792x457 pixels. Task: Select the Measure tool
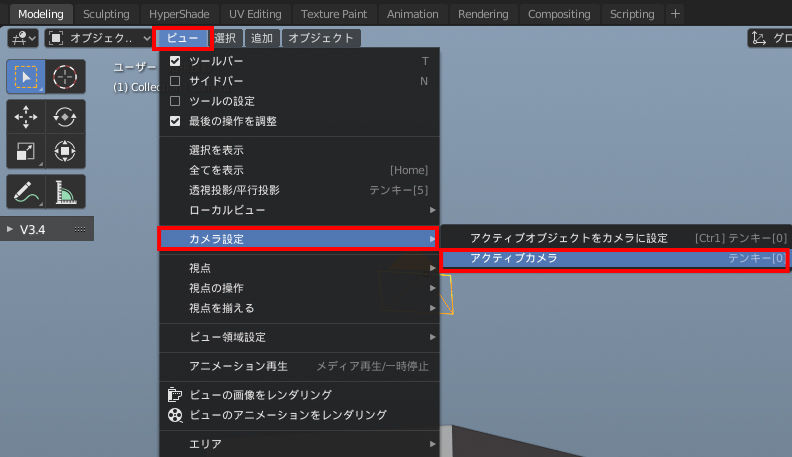point(65,192)
